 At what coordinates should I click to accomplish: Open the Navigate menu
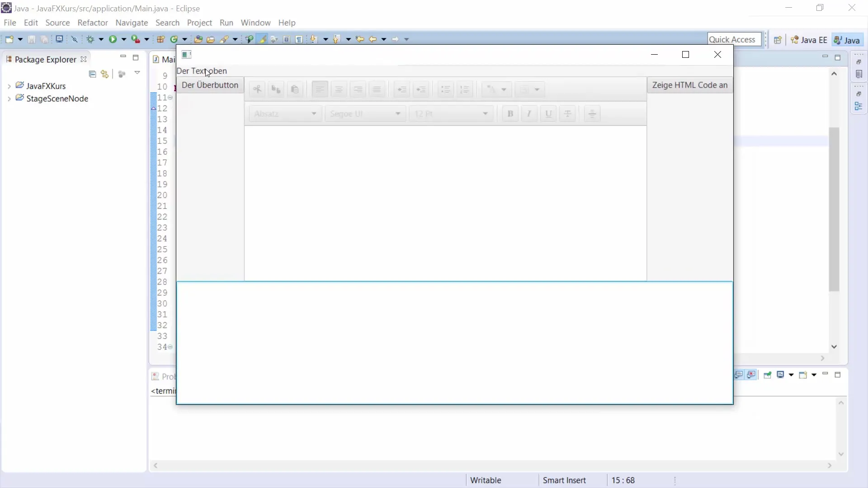tap(132, 23)
